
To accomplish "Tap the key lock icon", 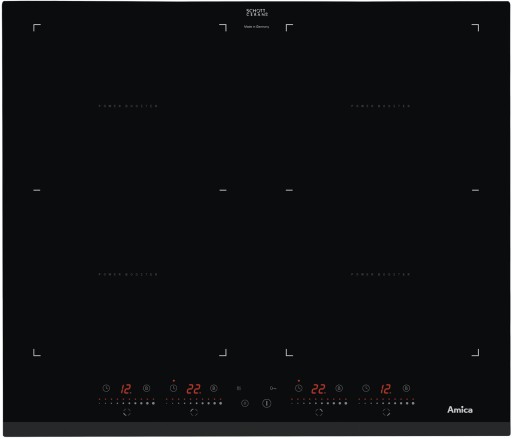I will click(x=273, y=388).
